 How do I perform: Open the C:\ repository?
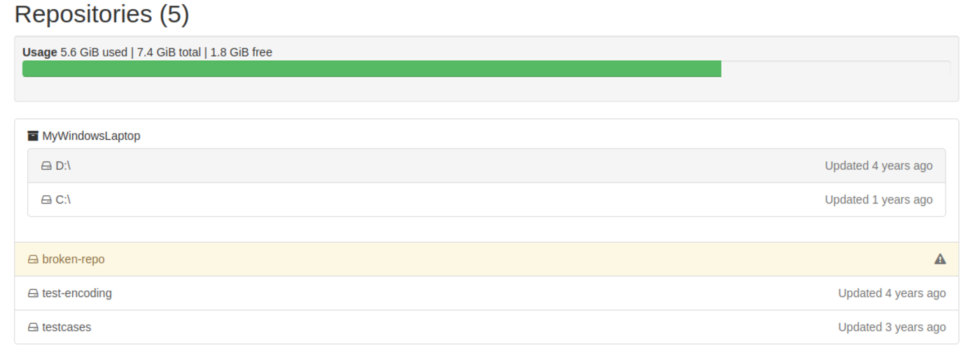point(63,199)
